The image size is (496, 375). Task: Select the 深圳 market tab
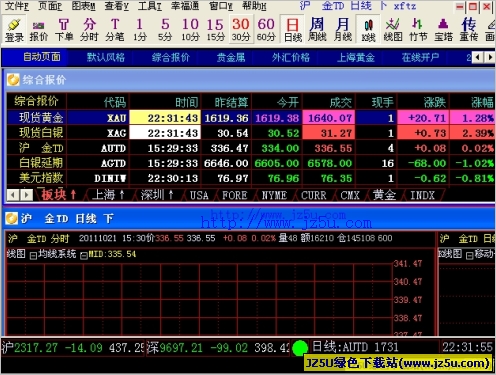pyautogui.click(x=157, y=195)
